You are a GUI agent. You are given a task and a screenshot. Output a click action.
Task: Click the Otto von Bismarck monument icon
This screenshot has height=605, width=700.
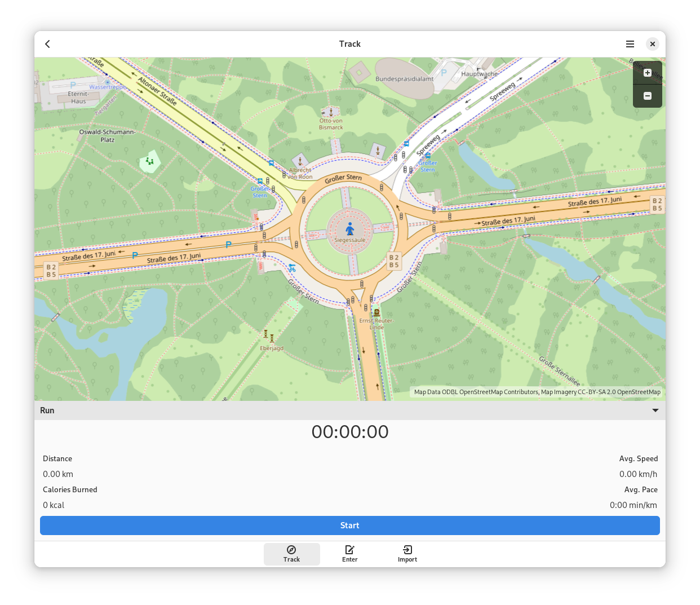coord(331,112)
